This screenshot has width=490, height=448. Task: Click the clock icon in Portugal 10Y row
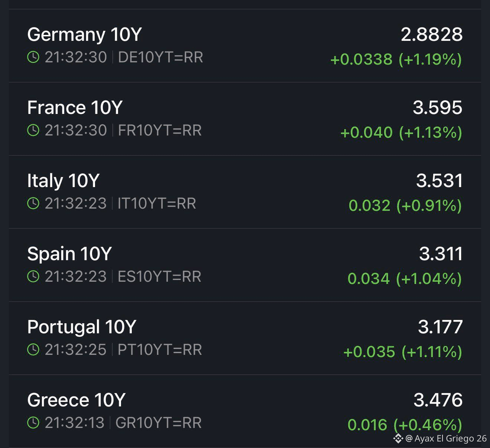[33, 350]
